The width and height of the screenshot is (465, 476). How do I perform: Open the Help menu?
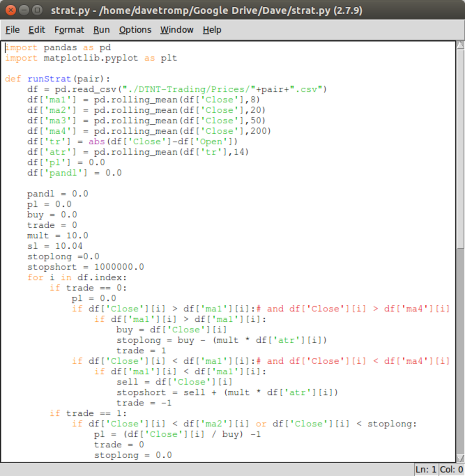211,30
